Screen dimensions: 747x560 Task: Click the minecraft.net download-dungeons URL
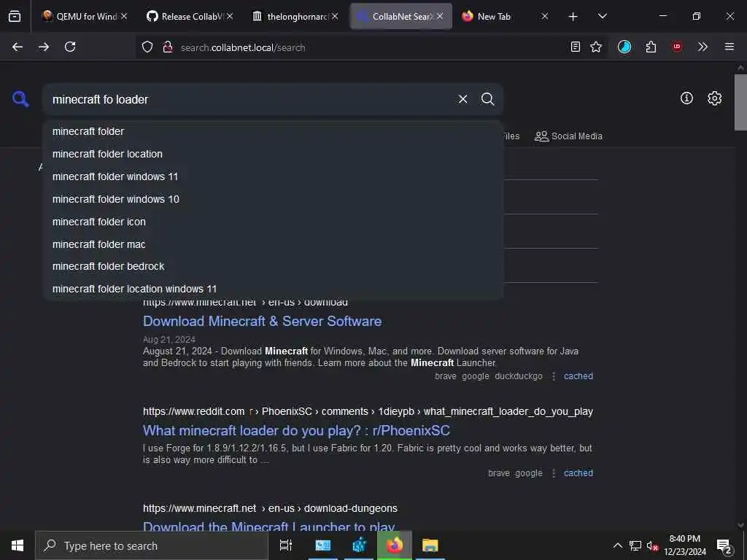point(270,508)
